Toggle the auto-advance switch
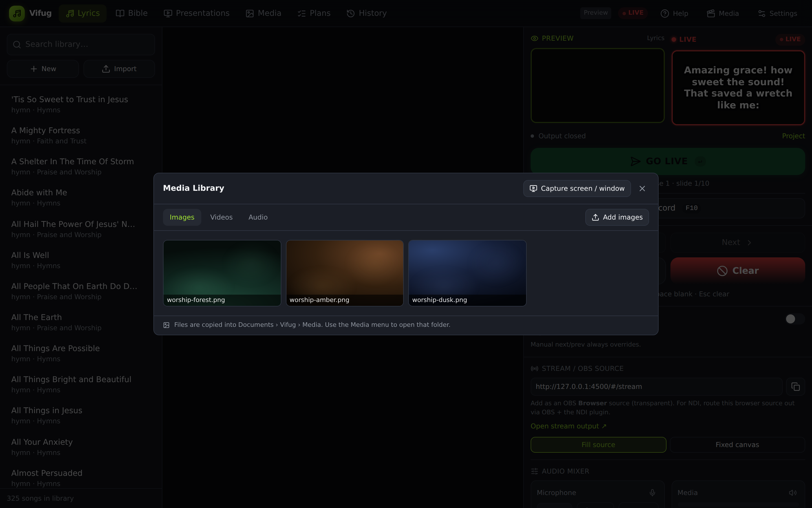812x508 pixels. (795, 319)
